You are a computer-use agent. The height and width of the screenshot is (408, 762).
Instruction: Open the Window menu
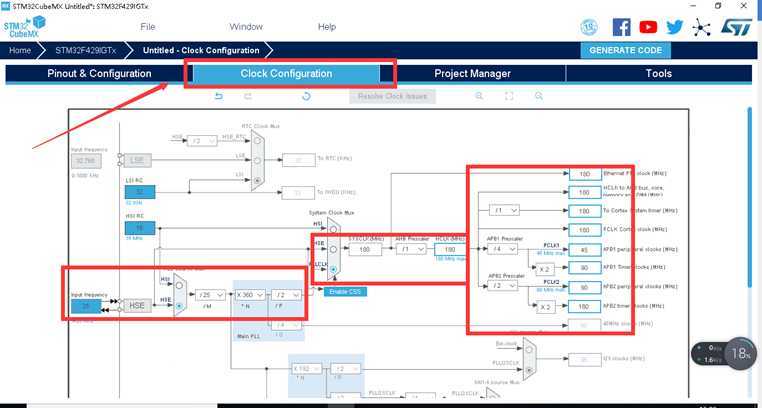click(x=246, y=27)
